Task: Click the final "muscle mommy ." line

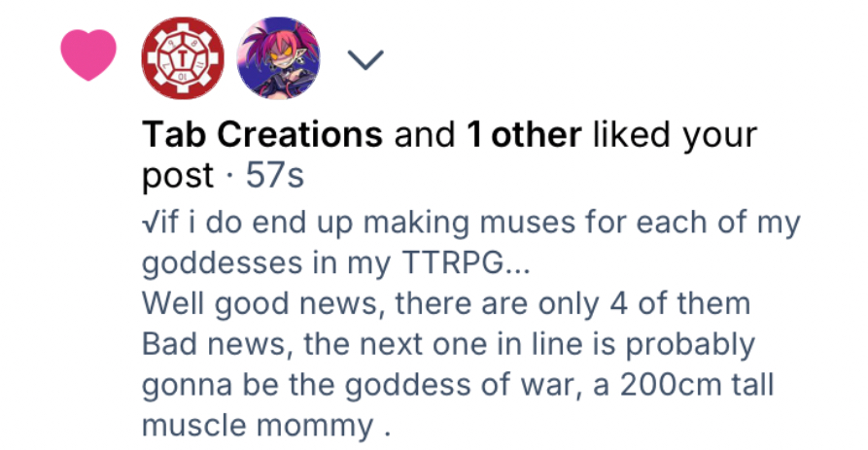Action: 266,425
